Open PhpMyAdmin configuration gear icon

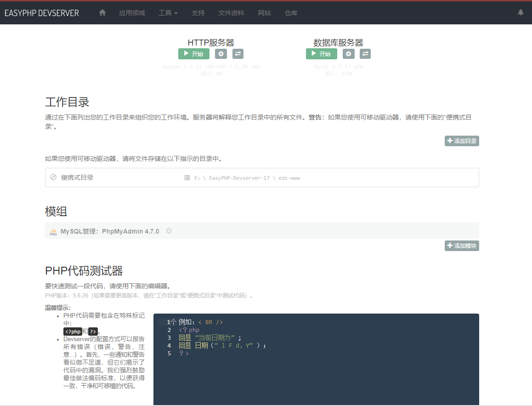[169, 231]
